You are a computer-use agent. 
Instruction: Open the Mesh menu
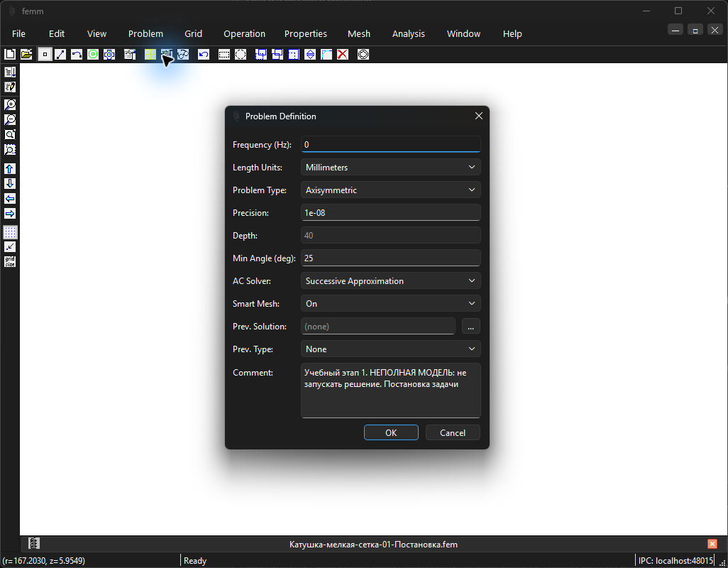click(359, 34)
